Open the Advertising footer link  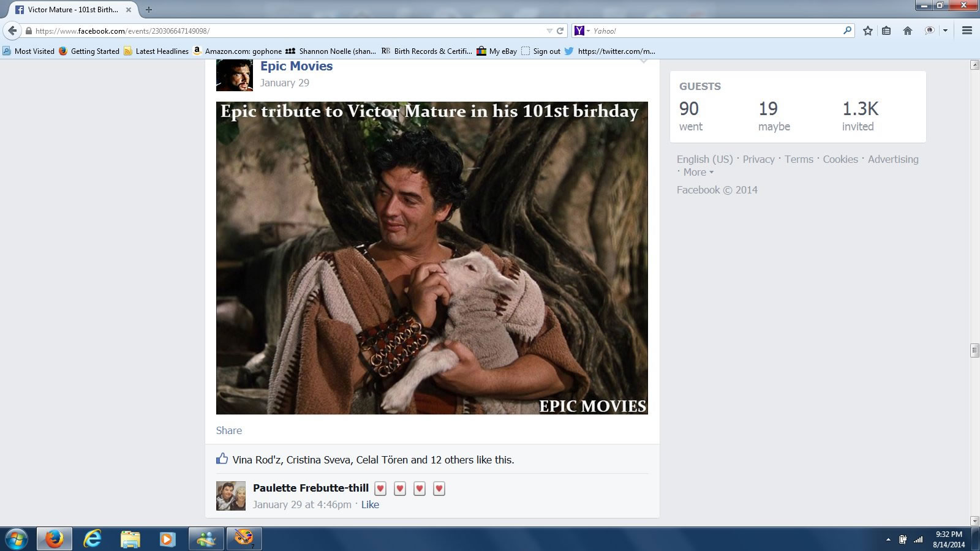pyautogui.click(x=893, y=159)
